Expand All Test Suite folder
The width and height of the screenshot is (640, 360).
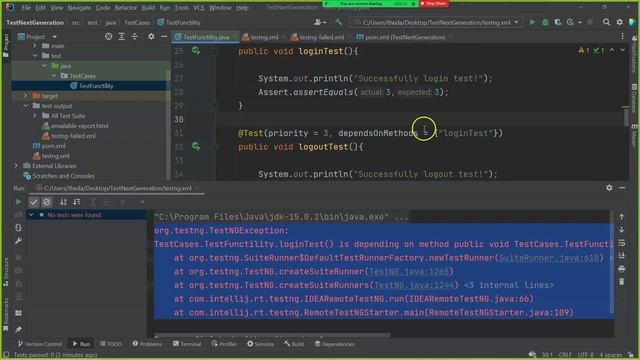[35, 116]
